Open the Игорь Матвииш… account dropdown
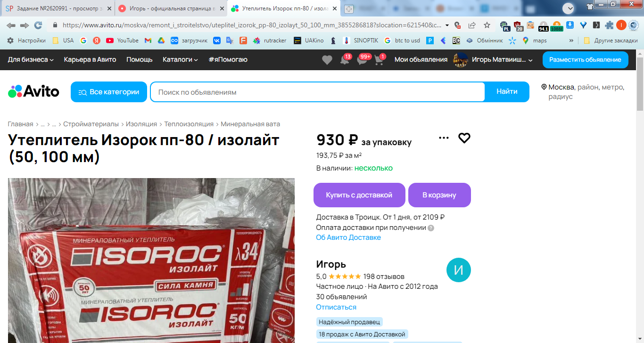Screen dimensions: 644x343 point(493,59)
